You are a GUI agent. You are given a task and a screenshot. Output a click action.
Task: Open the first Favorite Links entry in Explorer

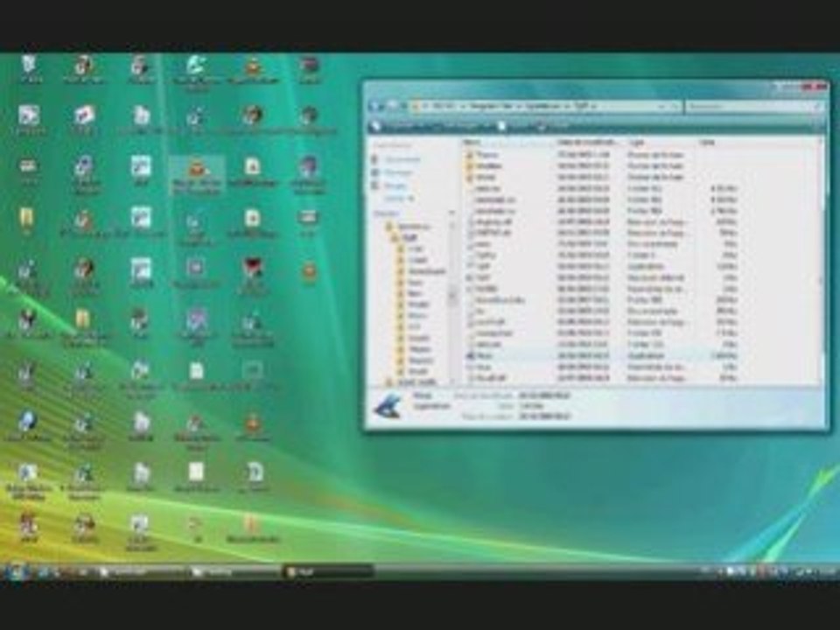pyautogui.click(x=396, y=159)
